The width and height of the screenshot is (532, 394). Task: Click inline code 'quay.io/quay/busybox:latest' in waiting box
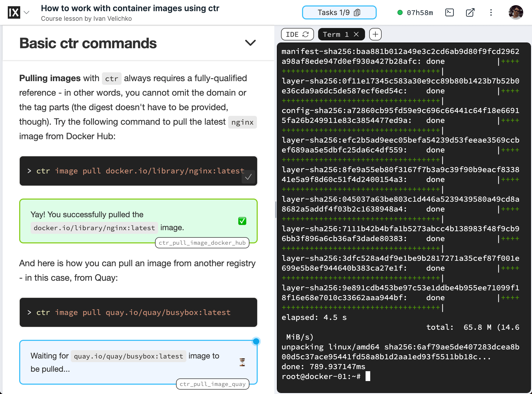coord(129,356)
